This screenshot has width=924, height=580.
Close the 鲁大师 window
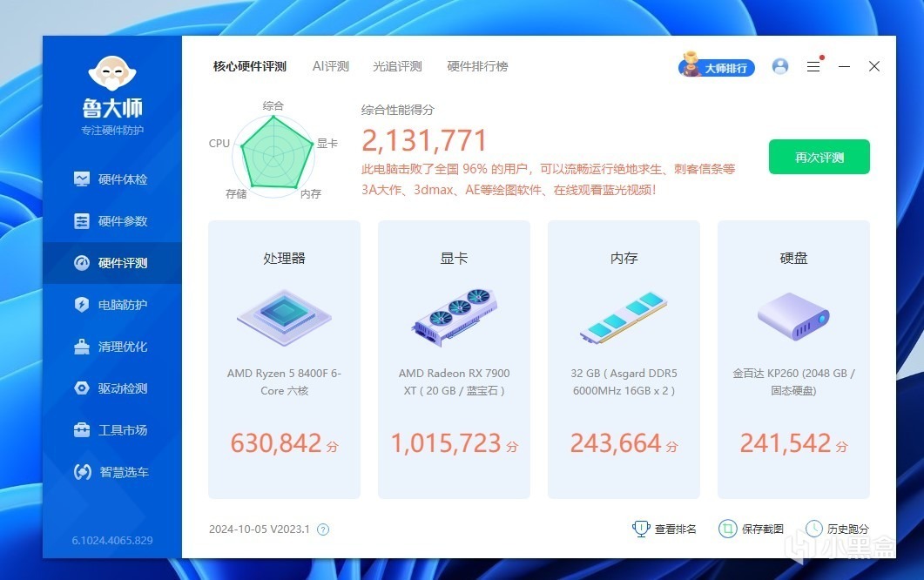click(874, 66)
